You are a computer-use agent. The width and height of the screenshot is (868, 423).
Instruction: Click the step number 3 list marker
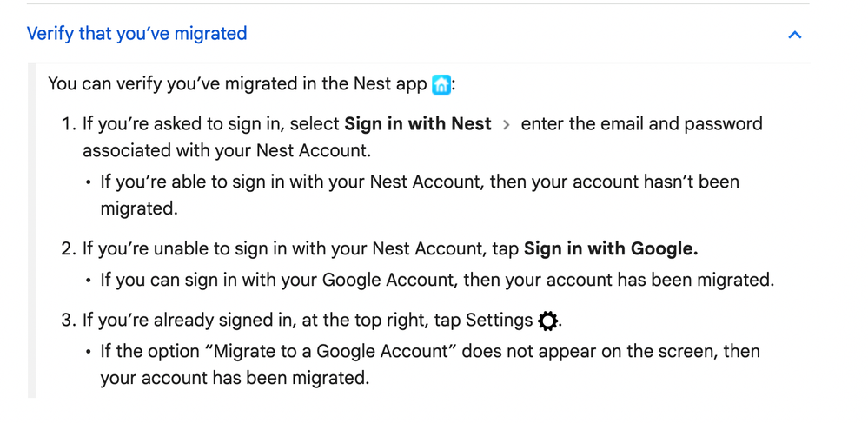coord(69,321)
